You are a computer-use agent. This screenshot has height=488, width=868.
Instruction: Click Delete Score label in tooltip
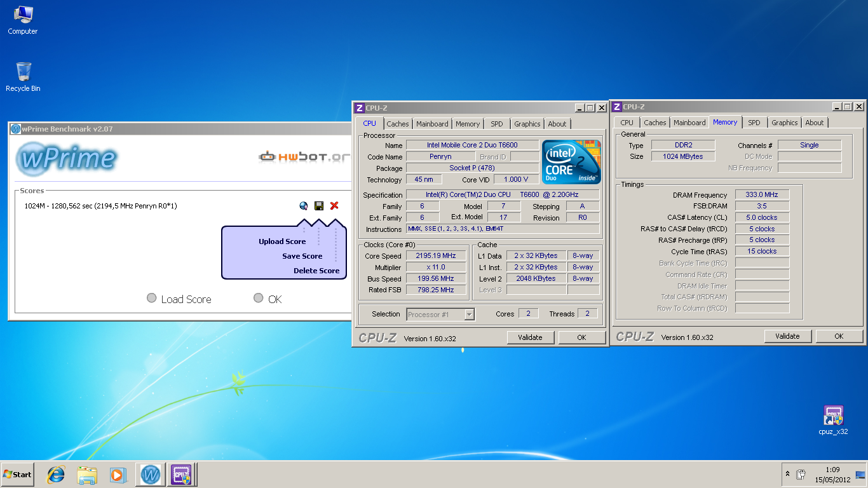pos(316,271)
